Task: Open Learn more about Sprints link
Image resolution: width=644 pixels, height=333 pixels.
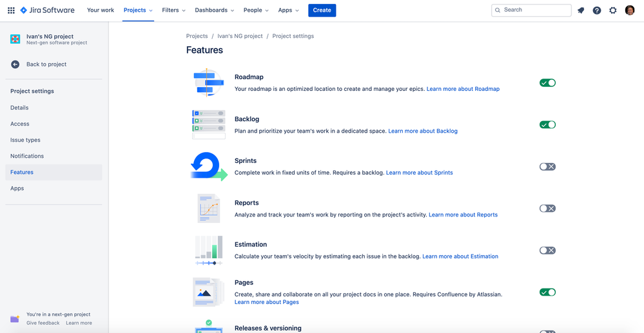Action: coord(419,173)
